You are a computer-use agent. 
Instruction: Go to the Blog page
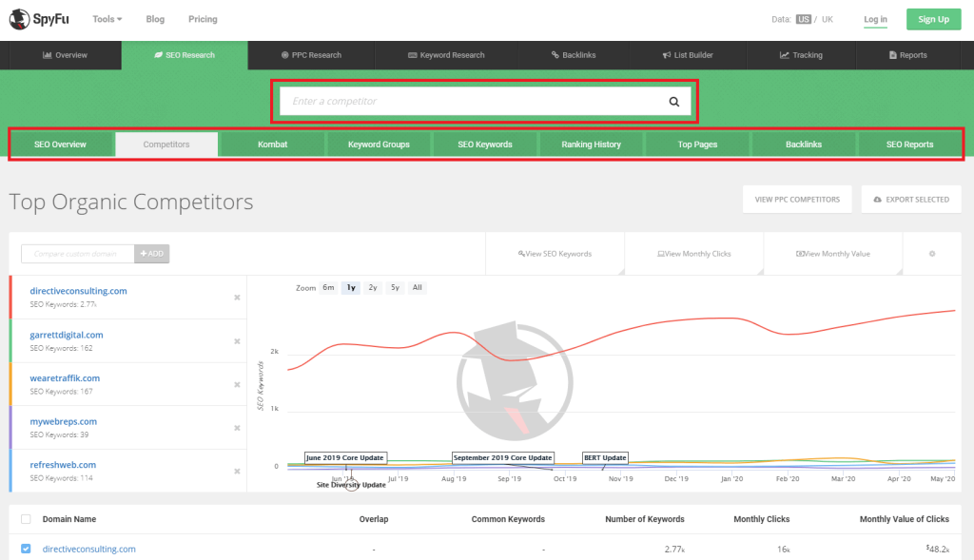tap(155, 19)
